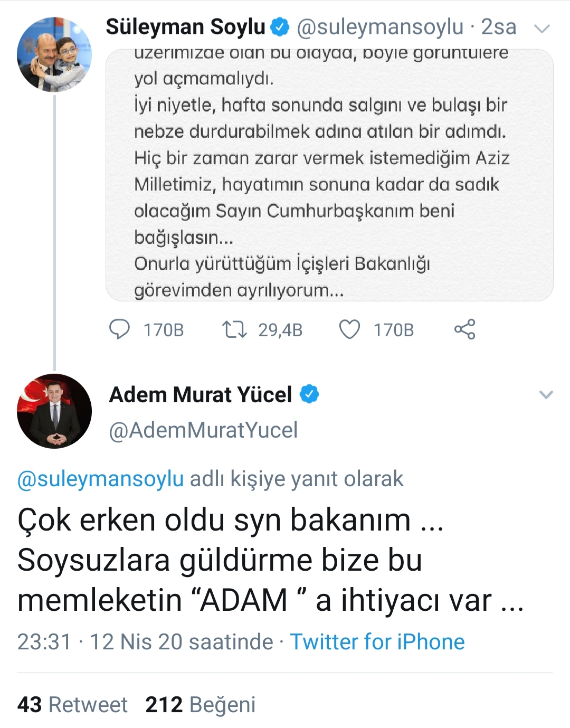This screenshot has width=570, height=728.
Task: Open the resignation text image attachment
Action: (x=329, y=175)
